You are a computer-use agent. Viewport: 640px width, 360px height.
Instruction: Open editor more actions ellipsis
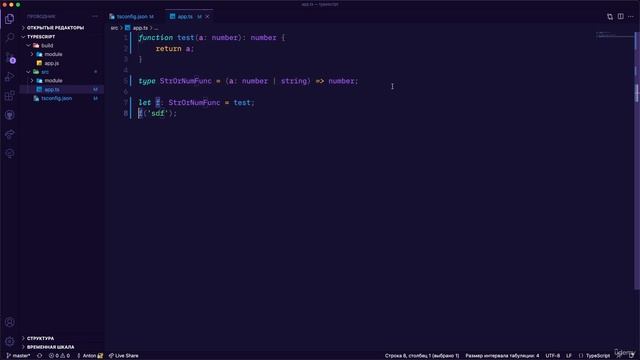point(631,16)
